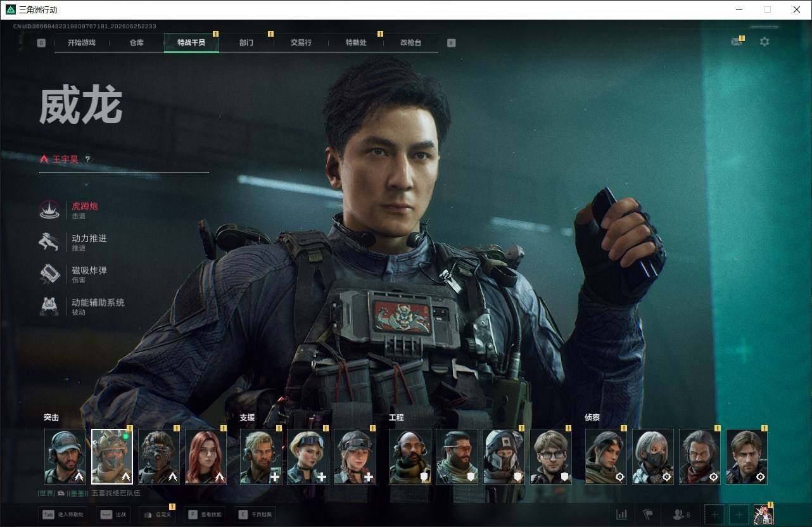The width and height of the screenshot is (812, 527).
Task: Click the 出战 deploy button
Action: (113, 515)
